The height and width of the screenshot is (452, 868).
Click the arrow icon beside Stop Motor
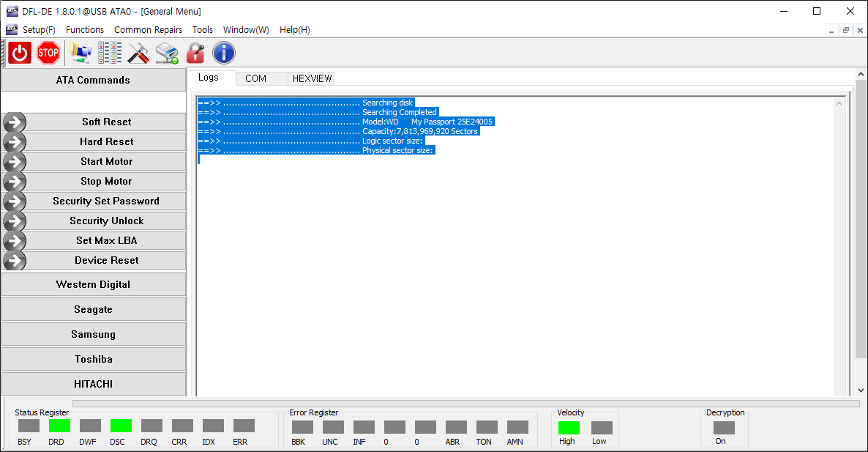(x=15, y=181)
